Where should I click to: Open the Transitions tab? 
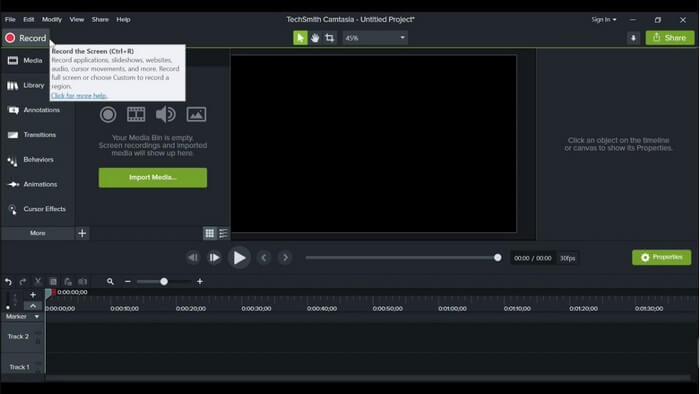click(32, 135)
